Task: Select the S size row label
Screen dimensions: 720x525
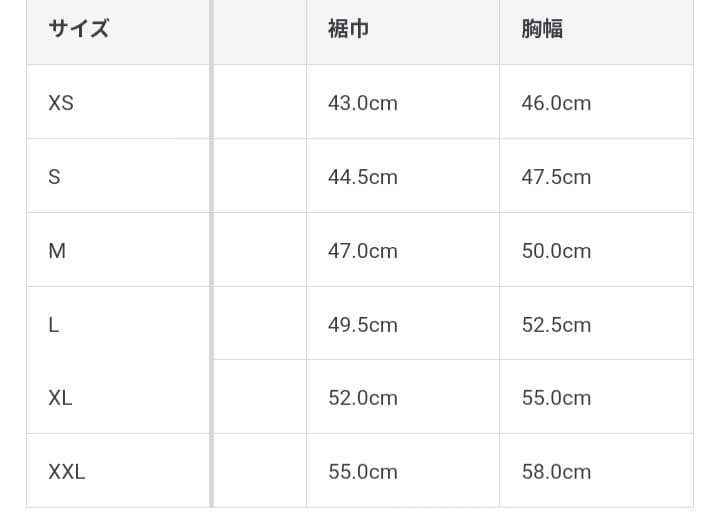Action: click(55, 177)
